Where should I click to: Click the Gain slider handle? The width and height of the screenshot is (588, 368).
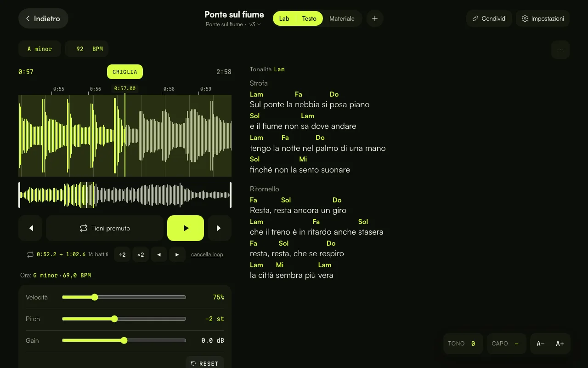tap(124, 340)
